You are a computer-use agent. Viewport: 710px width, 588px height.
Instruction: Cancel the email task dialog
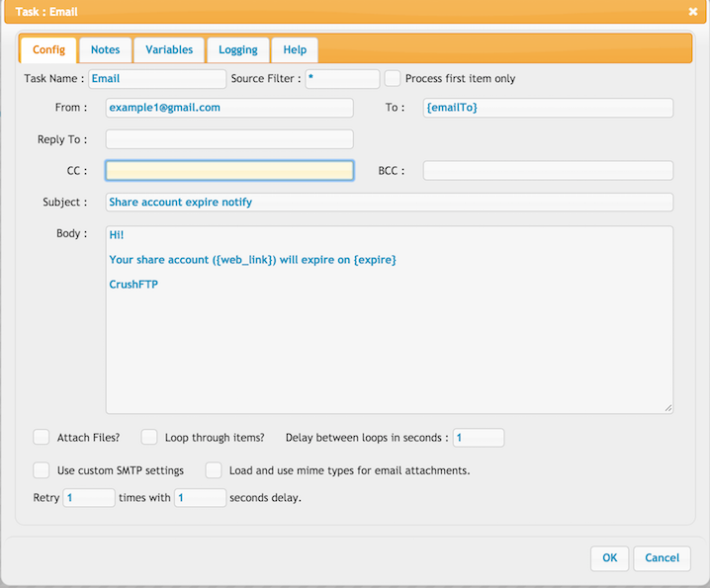(662, 558)
